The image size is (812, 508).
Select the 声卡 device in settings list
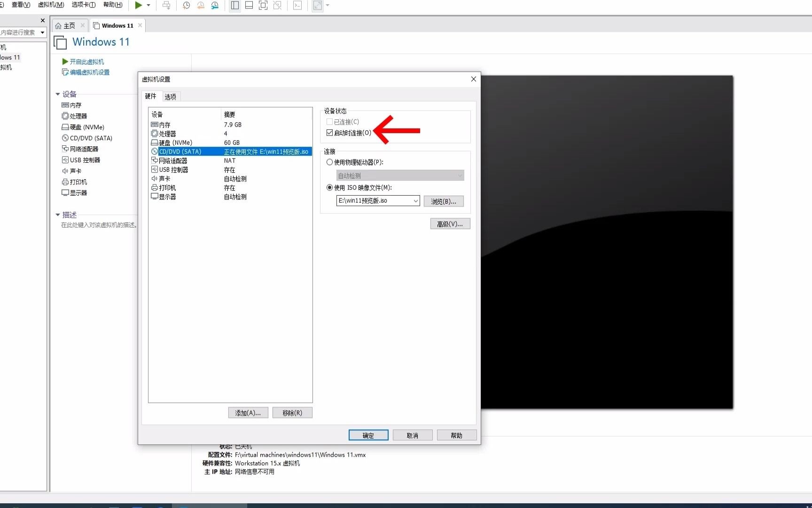(164, 179)
